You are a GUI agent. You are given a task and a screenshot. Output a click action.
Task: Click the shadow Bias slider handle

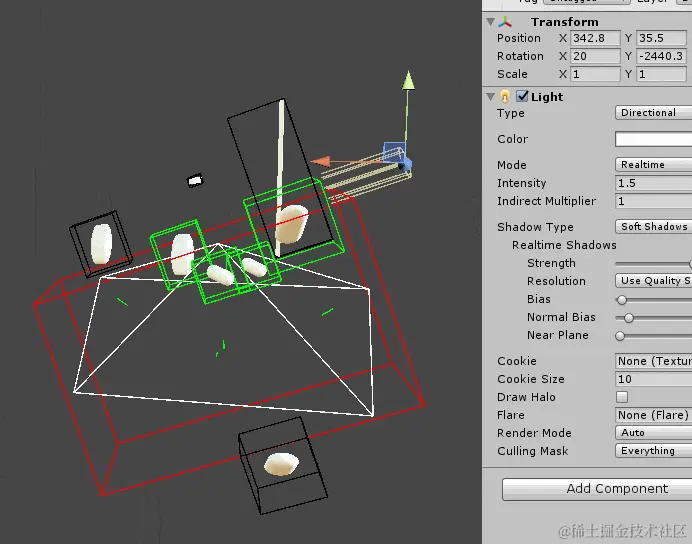click(x=622, y=300)
